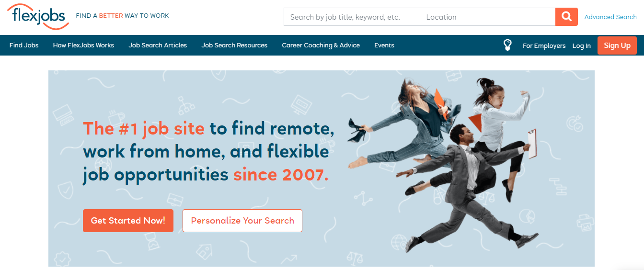The image size is (644, 270).
Task: Click the jumping businesspeople hero image
Action: click(443, 164)
